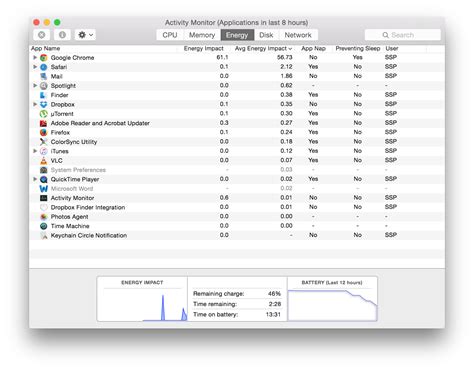Image resolution: width=474 pixels, height=370 pixels.
Task: Click the iTunes music icon
Action: pos(44,151)
